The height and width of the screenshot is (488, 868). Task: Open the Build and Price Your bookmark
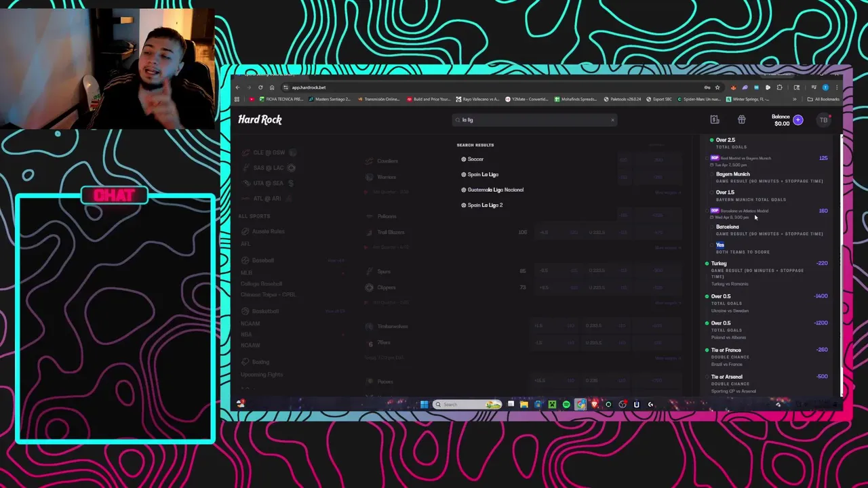tap(429, 100)
